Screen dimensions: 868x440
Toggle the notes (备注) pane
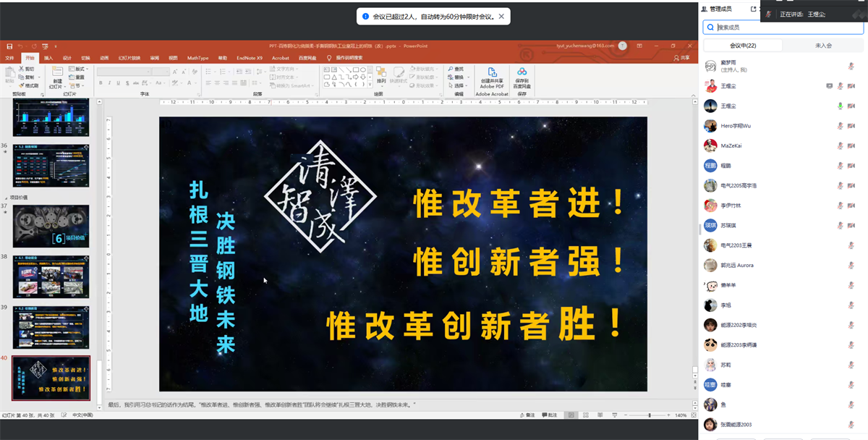coord(528,415)
